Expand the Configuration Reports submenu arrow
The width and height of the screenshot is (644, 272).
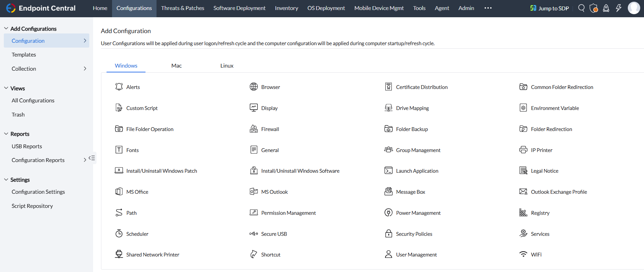[x=84, y=160]
